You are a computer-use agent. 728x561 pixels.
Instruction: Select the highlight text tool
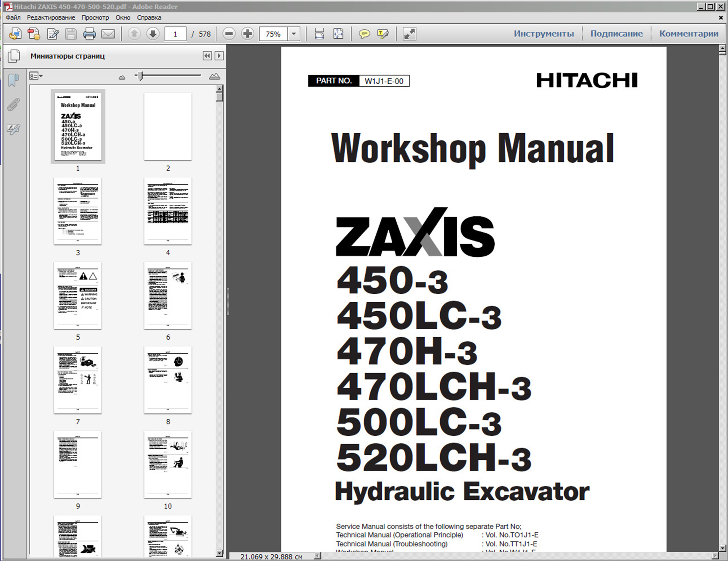pyautogui.click(x=383, y=34)
